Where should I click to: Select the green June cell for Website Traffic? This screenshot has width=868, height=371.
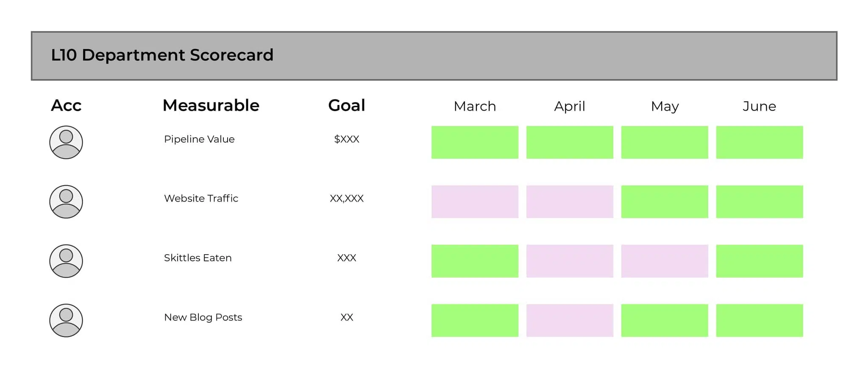tap(759, 202)
